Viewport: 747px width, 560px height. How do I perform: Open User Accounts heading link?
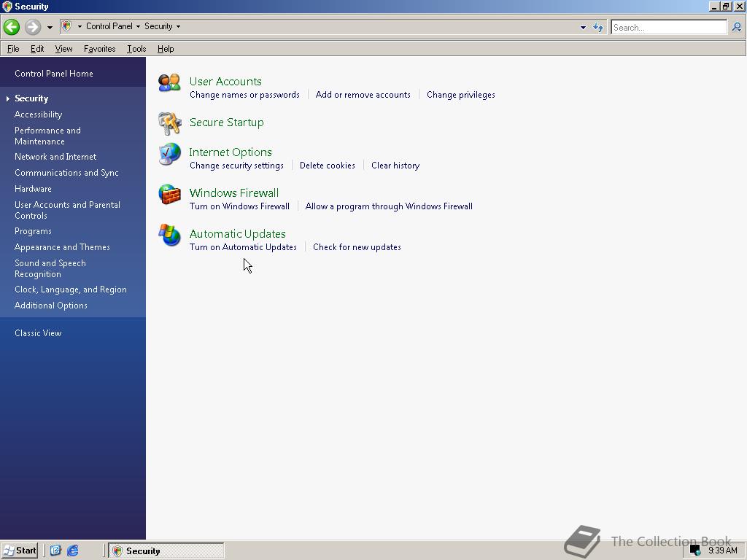click(x=225, y=82)
